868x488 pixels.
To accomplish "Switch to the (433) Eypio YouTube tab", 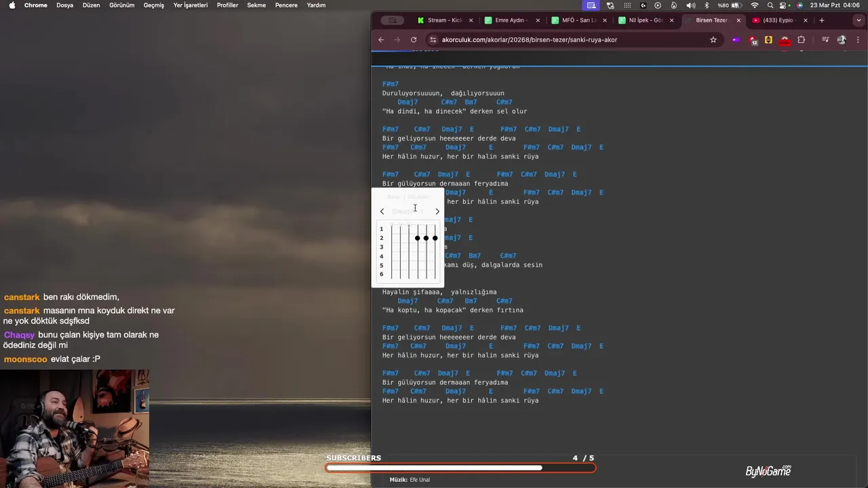I will pos(780,20).
